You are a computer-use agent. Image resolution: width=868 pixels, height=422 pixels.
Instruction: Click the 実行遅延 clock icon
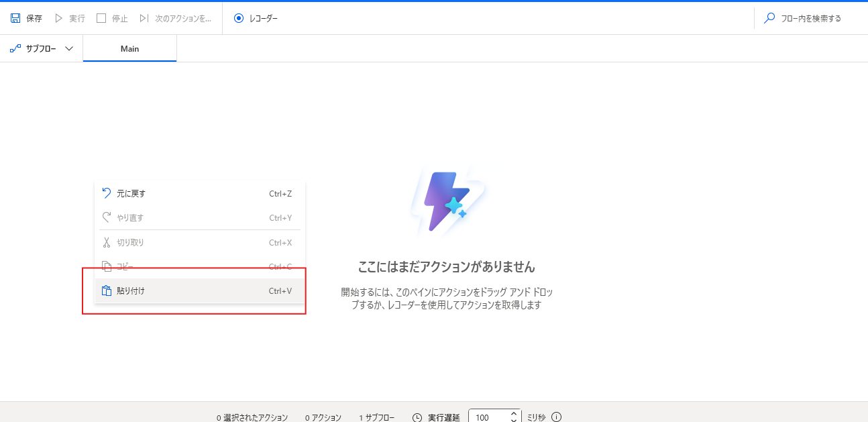click(417, 417)
